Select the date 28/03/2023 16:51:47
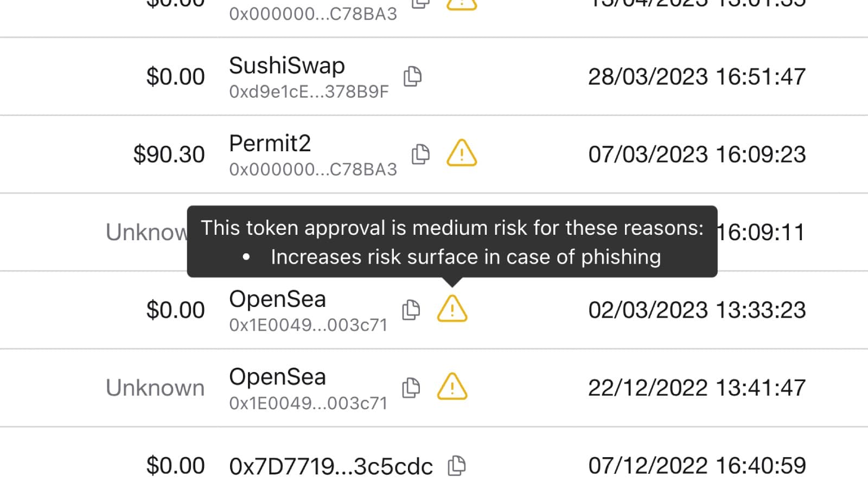868x488 pixels. tap(697, 76)
